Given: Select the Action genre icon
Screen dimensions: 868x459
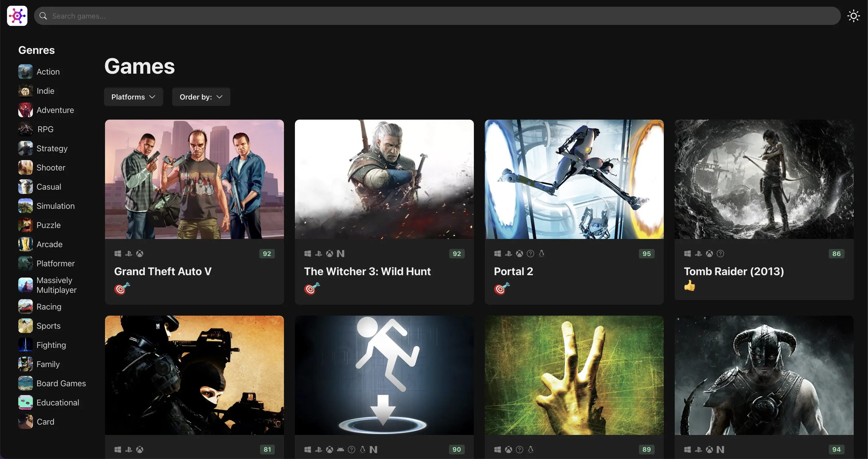Looking at the screenshot, I should point(25,72).
